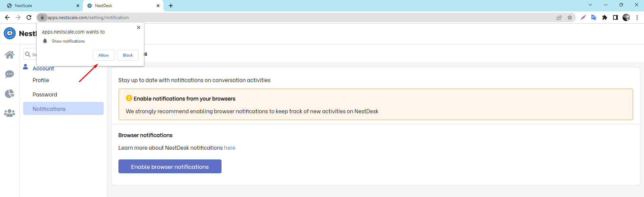The height and width of the screenshot is (197, 644).
Task: Open the Google Translate extension icon
Action: (593, 17)
